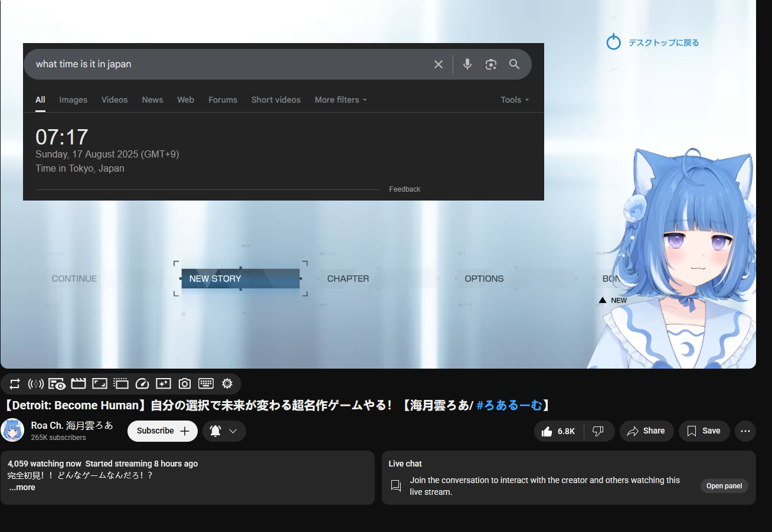The image size is (772, 532).
Task: Start voice search with the microphone icon
Action: pos(467,64)
